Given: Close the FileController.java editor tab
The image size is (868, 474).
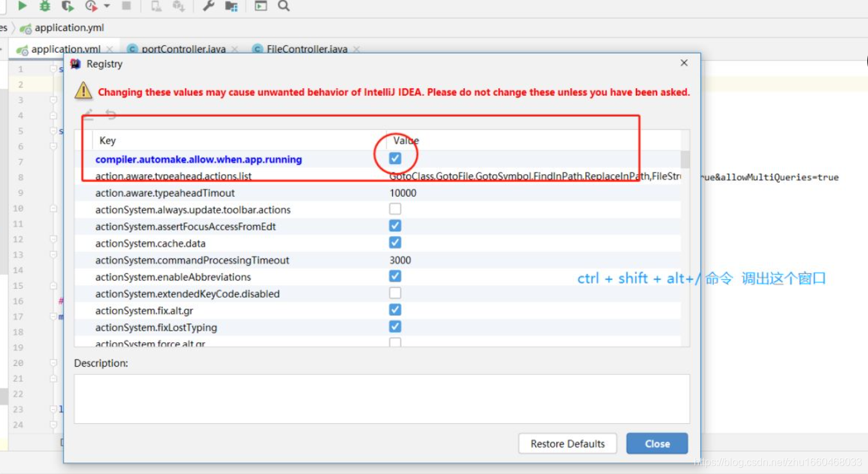Looking at the screenshot, I should coord(357,49).
